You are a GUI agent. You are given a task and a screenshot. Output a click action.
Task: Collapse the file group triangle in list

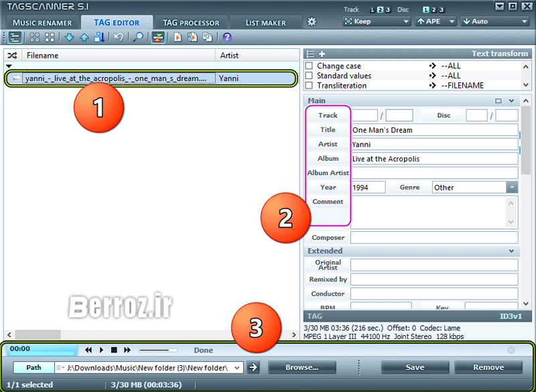pyautogui.click(x=9, y=66)
